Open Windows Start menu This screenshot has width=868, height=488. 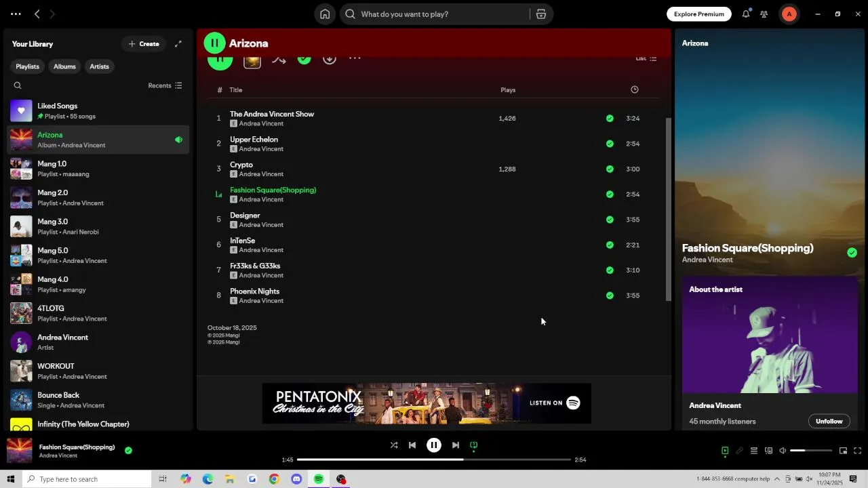(x=11, y=479)
